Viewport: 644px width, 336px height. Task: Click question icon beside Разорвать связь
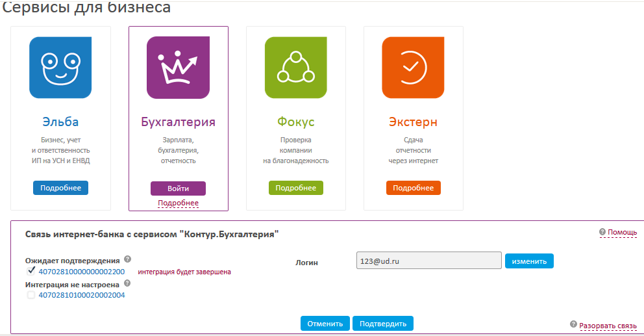click(x=574, y=324)
